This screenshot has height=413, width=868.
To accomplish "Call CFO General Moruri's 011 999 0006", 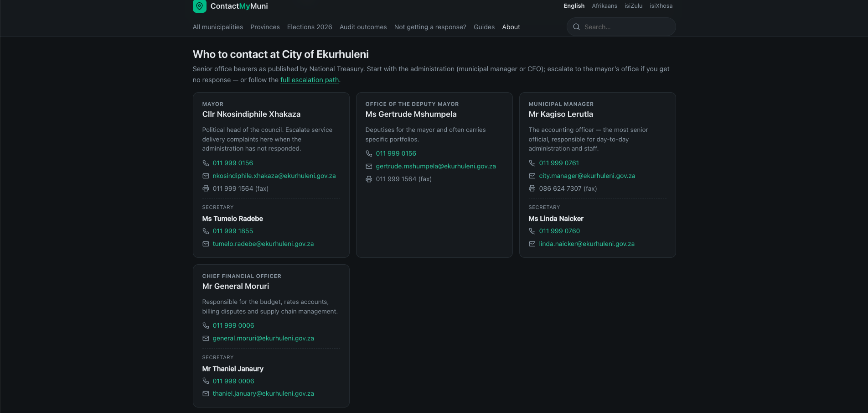I will 233,325.
